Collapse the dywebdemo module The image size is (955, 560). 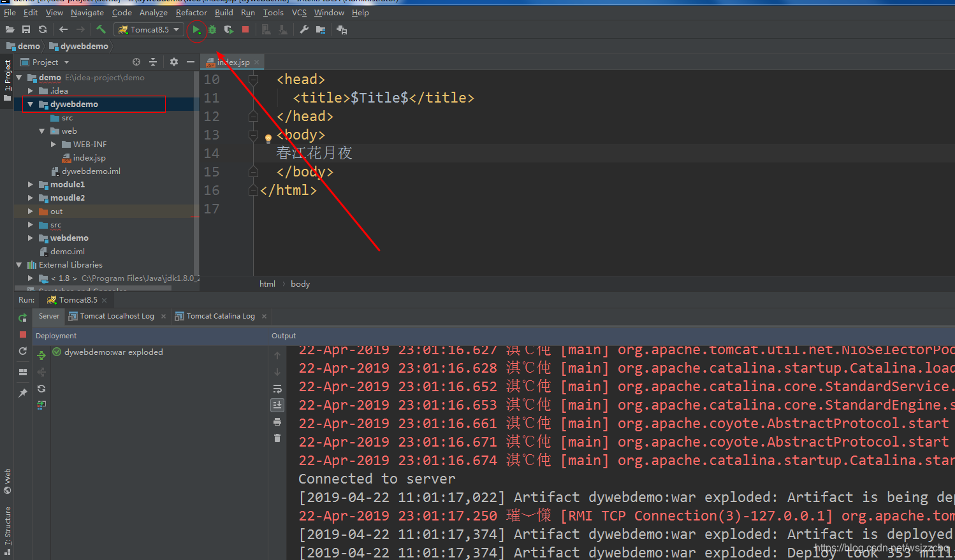[x=31, y=104]
